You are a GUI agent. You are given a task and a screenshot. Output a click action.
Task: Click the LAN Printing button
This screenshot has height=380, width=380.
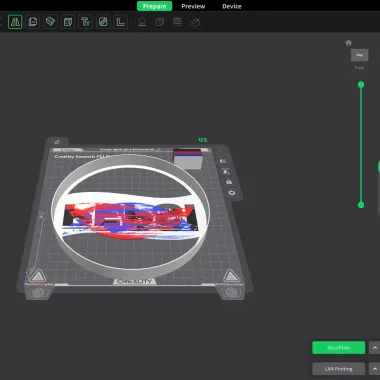click(x=339, y=369)
